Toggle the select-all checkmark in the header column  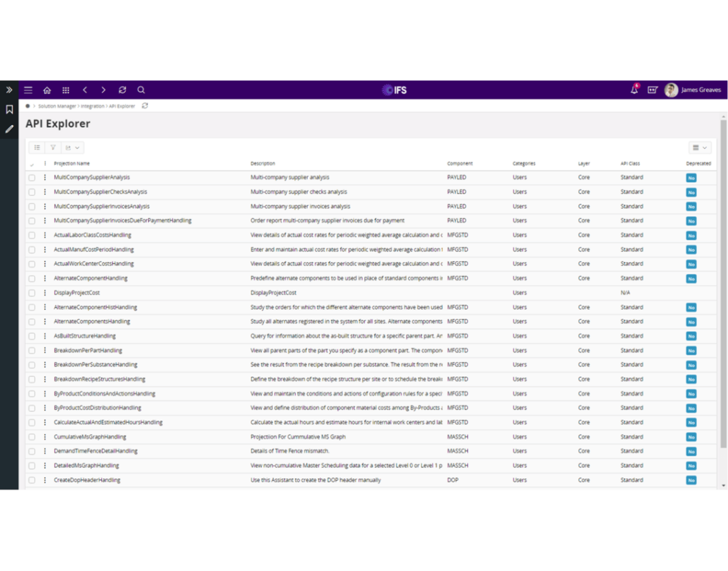(x=32, y=163)
